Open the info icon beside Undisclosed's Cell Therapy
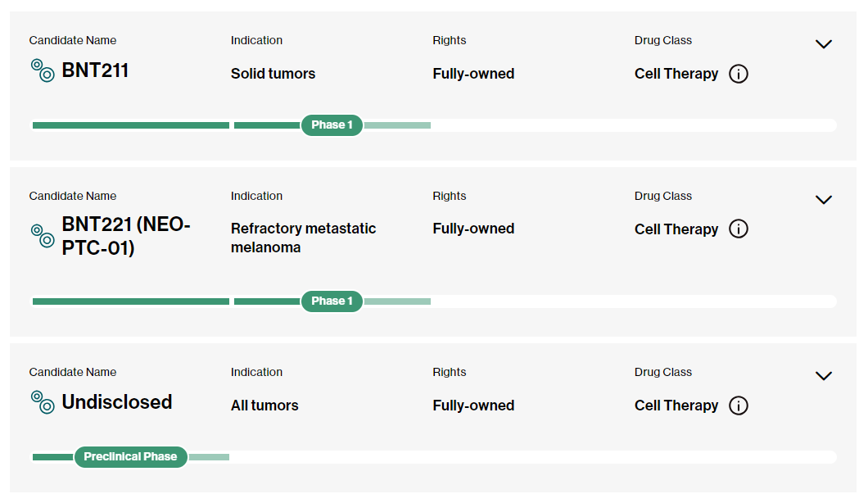The height and width of the screenshot is (503, 868). click(x=739, y=406)
